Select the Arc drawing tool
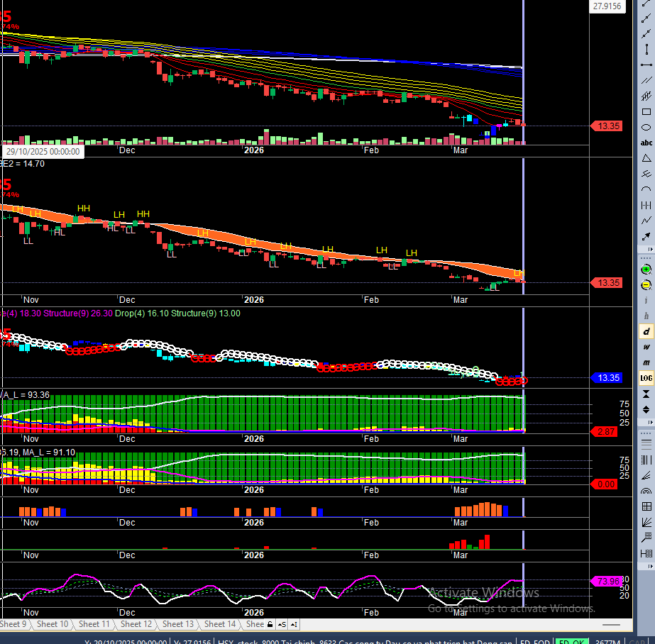This screenshot has width=655, height=644. coord(646,189)
